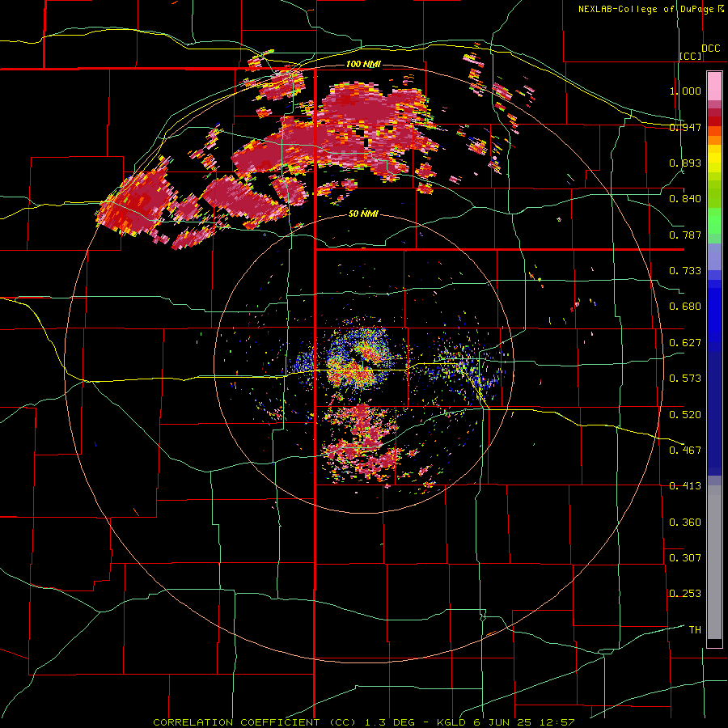Screen dimensions: 728x728
Task: Pick the gray lower section of color bar
Action: (x=714, y=562)
